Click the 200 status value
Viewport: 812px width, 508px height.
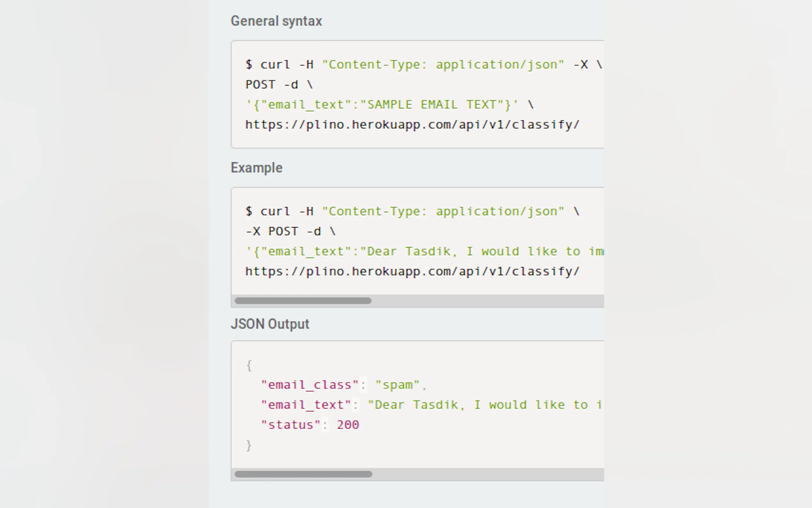[348, 425]
